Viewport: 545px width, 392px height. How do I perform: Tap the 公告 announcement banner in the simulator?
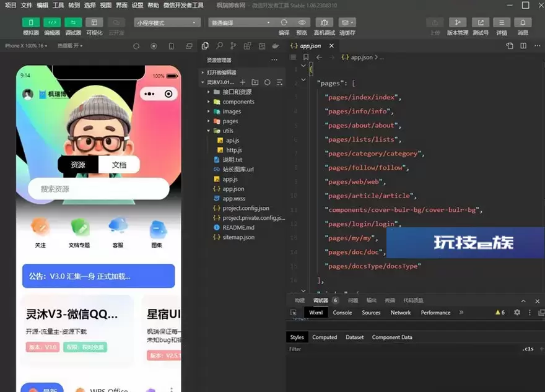pos(98,276)
